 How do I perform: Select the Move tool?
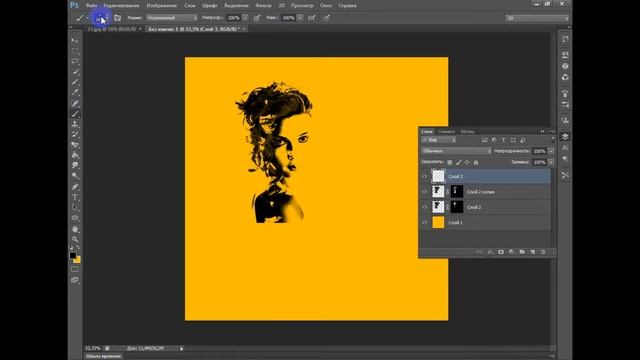[75, 40]
